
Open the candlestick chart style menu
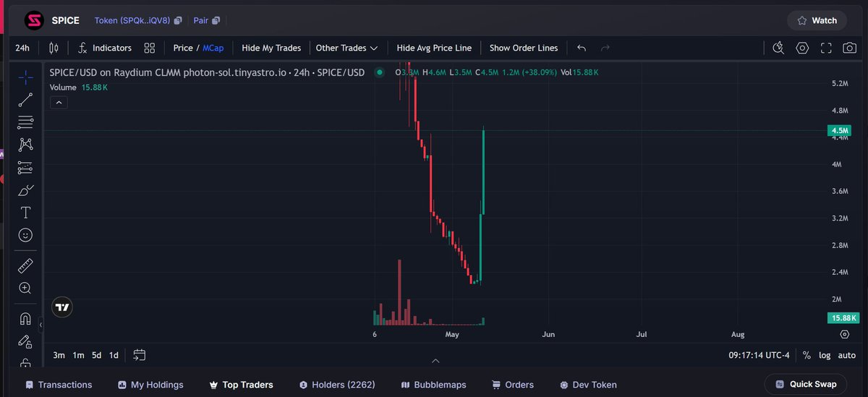click(x=54, y=48)
